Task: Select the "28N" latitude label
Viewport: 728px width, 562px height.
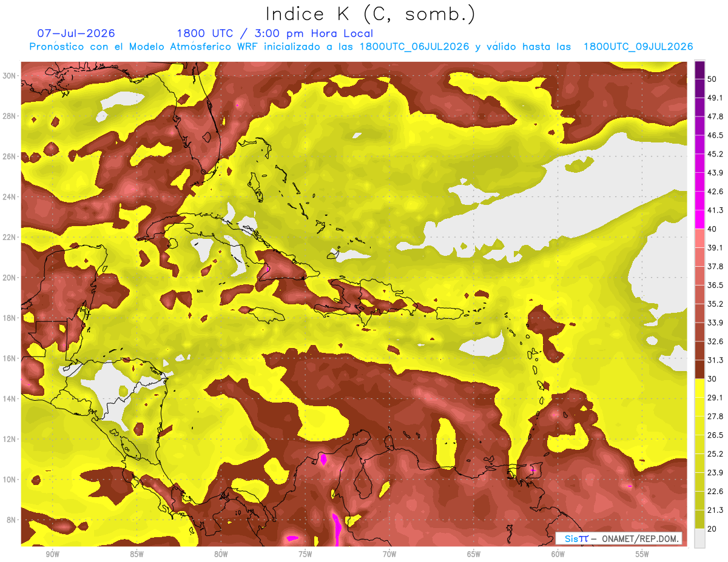Action: tap(10, 116)
